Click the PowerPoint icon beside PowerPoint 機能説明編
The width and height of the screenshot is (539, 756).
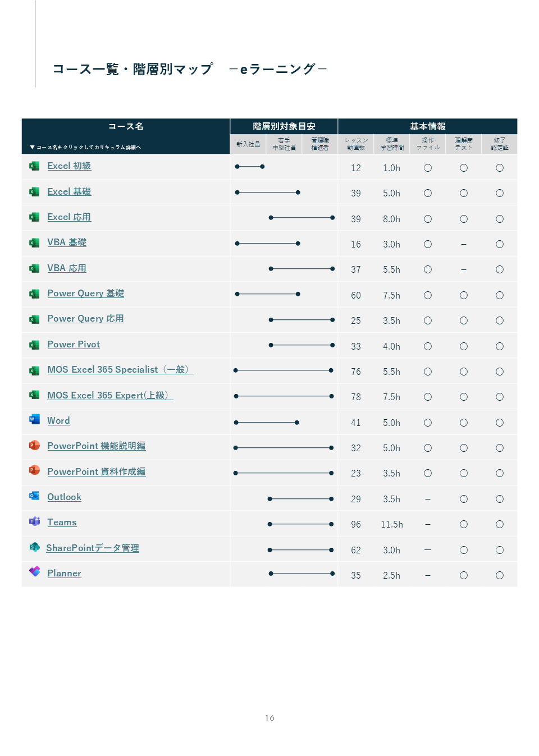pyautogui.click(x=34, y=446)
